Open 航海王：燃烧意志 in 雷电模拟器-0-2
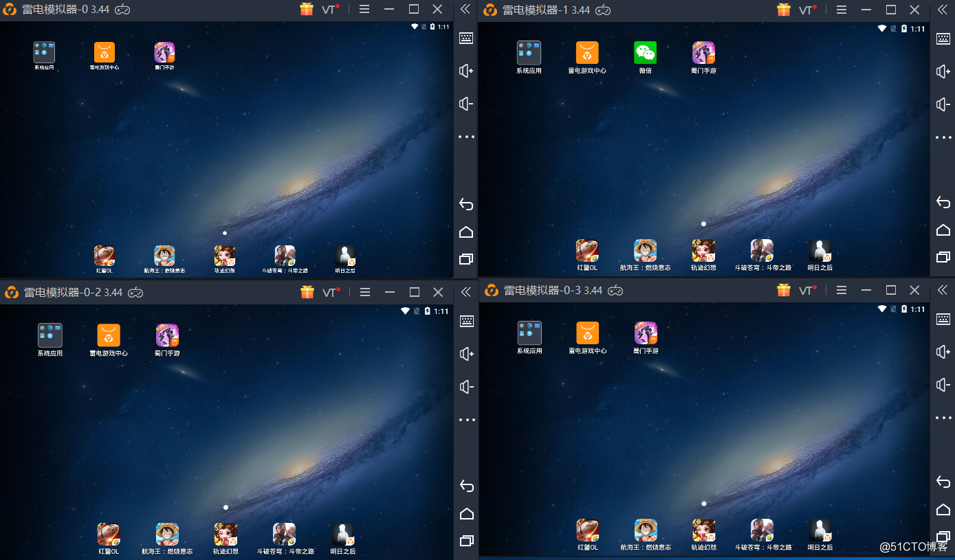Image resolution: width=955 pixels, height=560 pixels. (x=167, y=535)
